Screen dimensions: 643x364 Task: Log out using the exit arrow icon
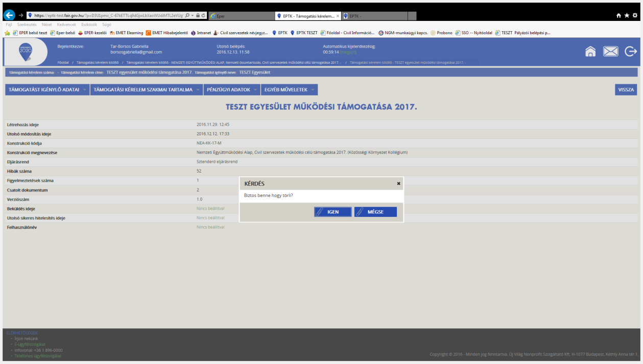pos(631,52)
